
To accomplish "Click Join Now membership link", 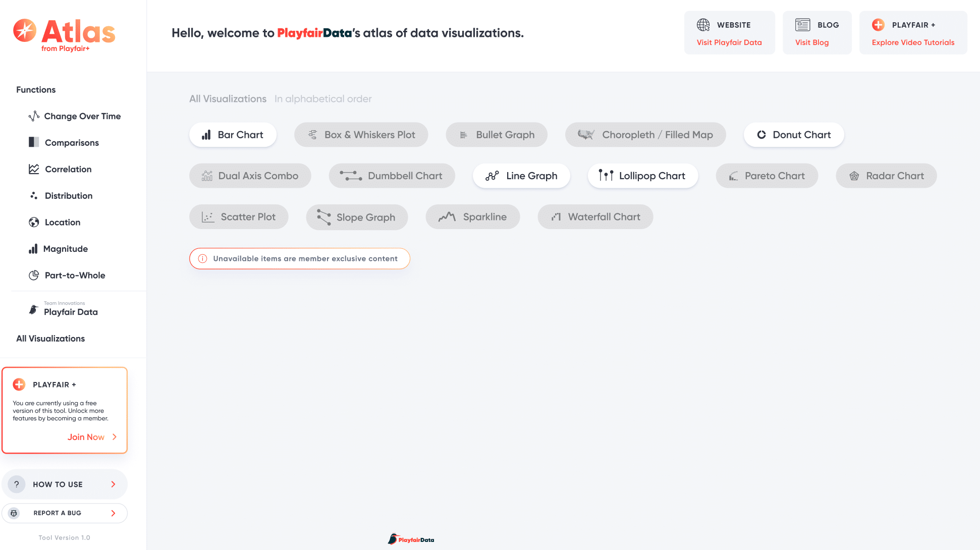I will [86, 437].
